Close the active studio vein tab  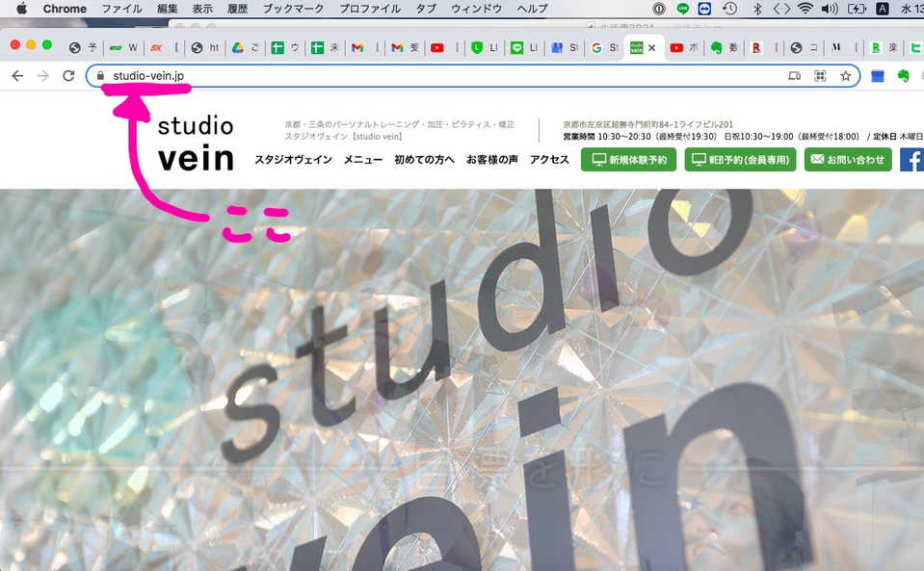(x=652, y=48)
